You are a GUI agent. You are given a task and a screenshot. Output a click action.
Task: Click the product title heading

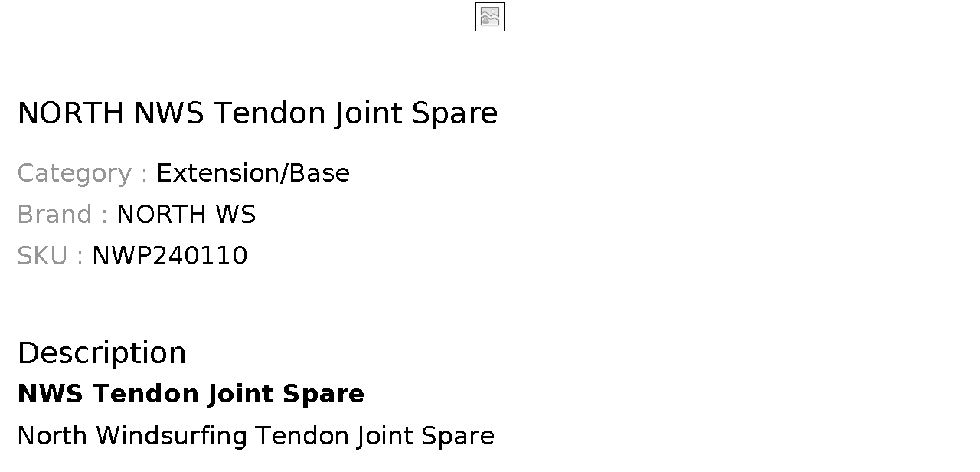(x=257, y=113)
